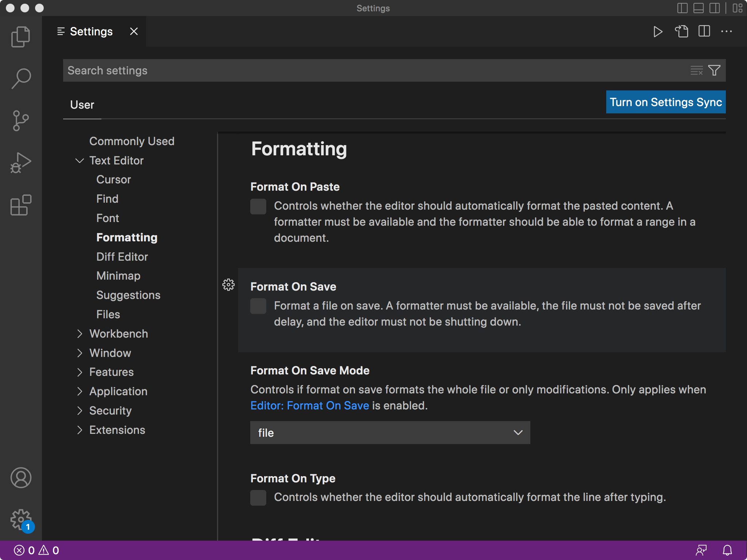The width and height of the screenshot is (747, 560).
Task: Click the Run/Play icon in toolbar
Action: [x=658, y=32]
